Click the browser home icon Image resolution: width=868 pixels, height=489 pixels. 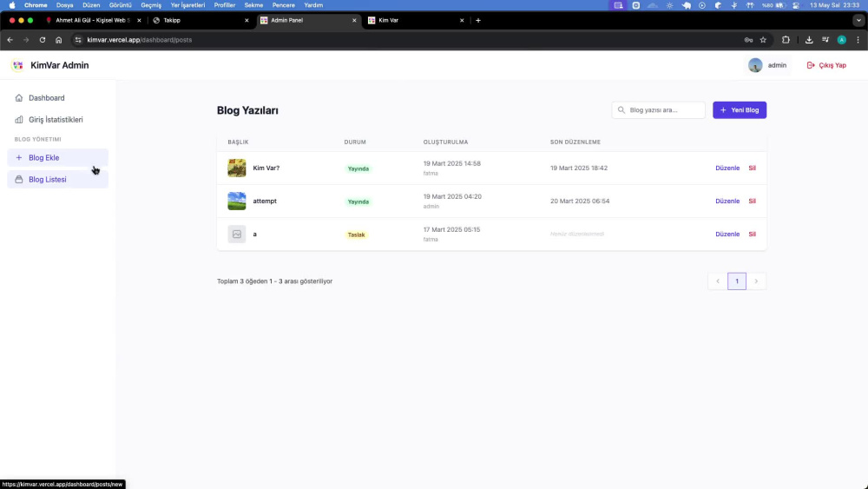coord(59,40)
